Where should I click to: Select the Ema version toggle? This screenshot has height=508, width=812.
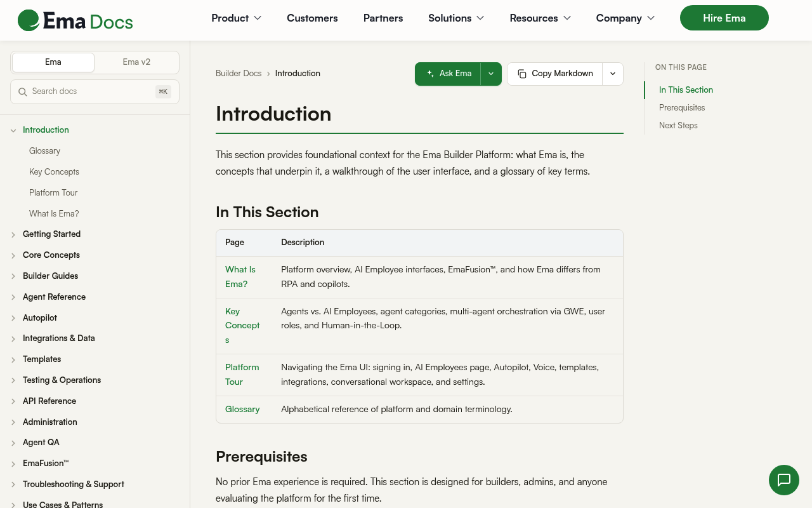[53, 62]
